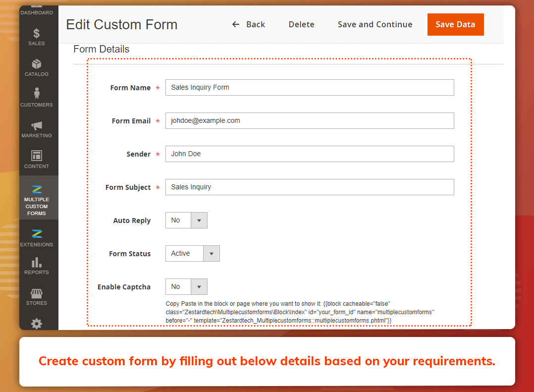Open the Reports sidebar icon
This screenshot has height=392, width=534.
37,264
